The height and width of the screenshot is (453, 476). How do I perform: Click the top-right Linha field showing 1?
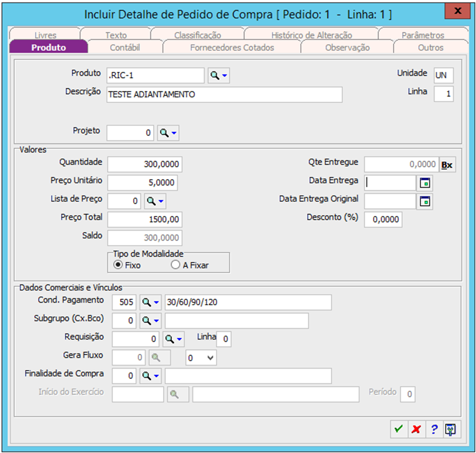[443, 94]
